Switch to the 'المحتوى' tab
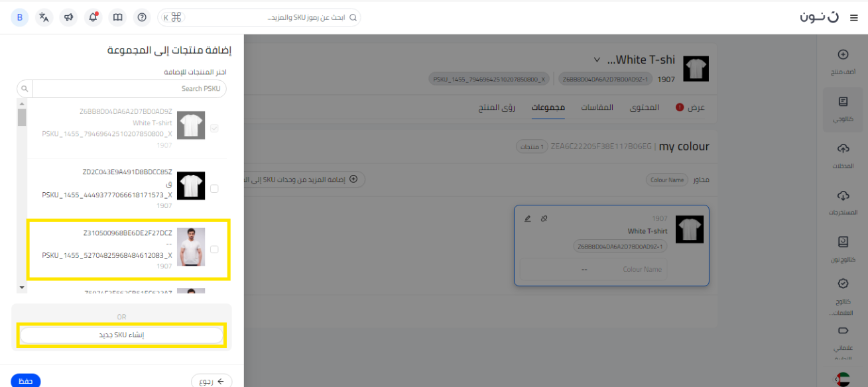 [643, 107]
